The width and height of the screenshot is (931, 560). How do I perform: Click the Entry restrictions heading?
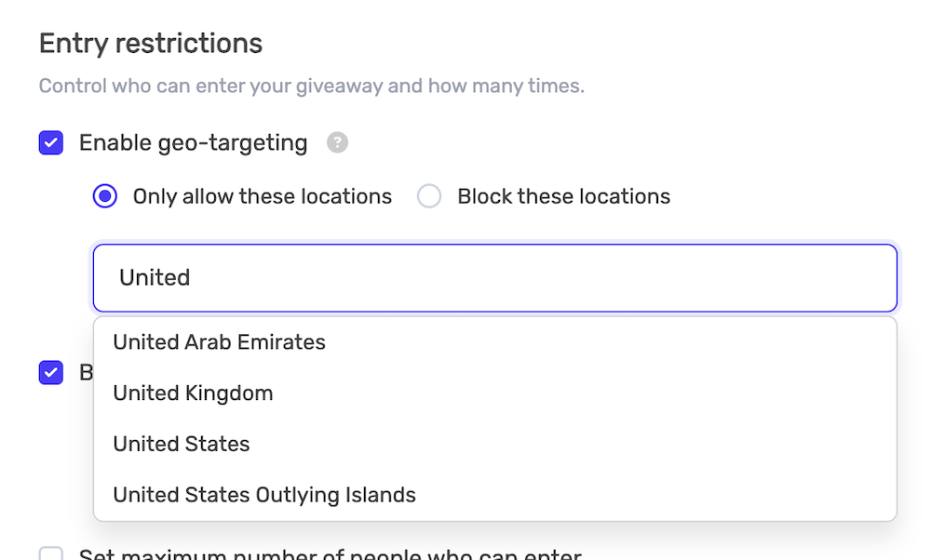[151, 44]
